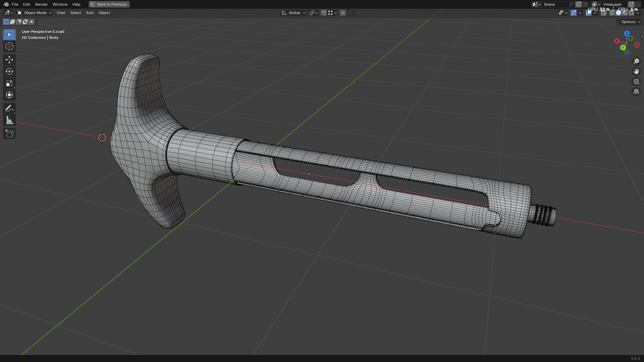Open the snapping options dropdown

click(x=332, y=13)
